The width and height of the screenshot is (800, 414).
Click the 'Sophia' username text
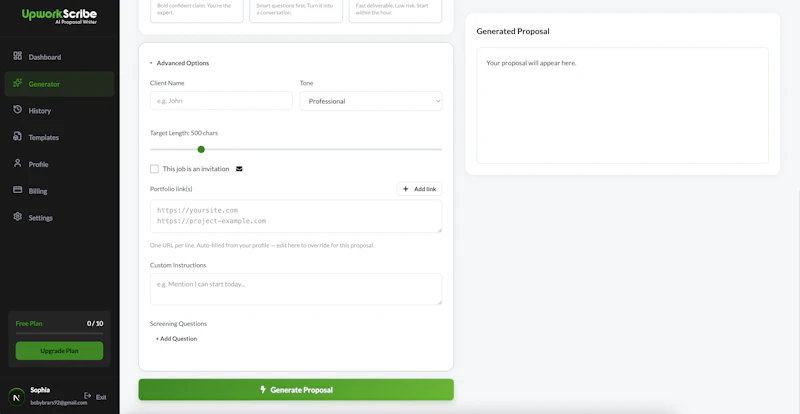pyautogui.click(x=40, y=390)
